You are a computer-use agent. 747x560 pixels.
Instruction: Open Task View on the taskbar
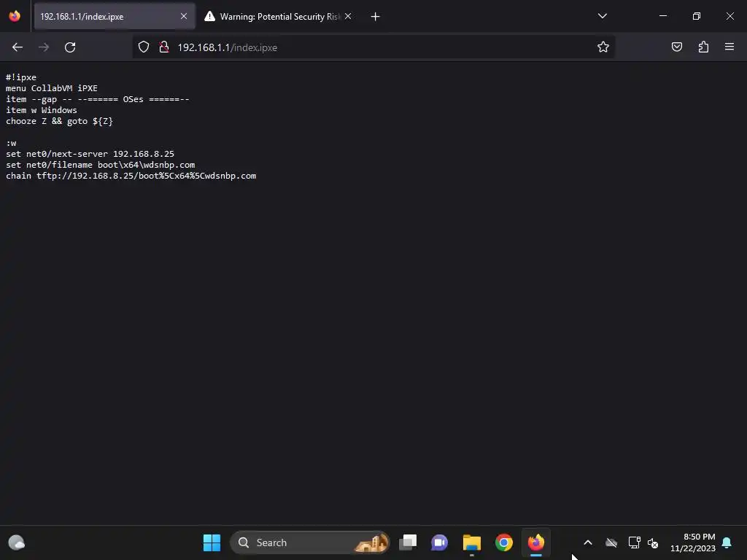[x=408, y=542]
